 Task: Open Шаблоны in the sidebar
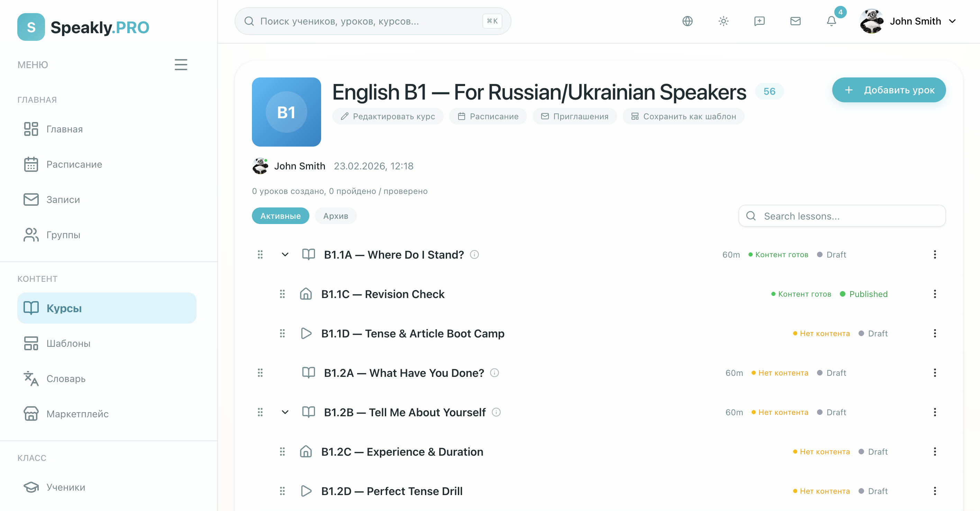click(x=107, y=343)
